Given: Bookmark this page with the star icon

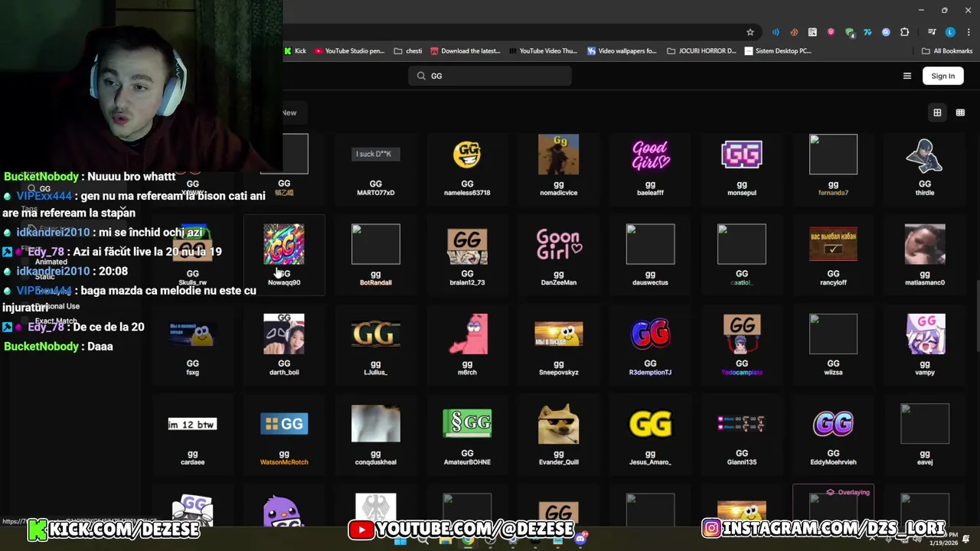Looking at the screenshot, I should [x=750, y=32].
